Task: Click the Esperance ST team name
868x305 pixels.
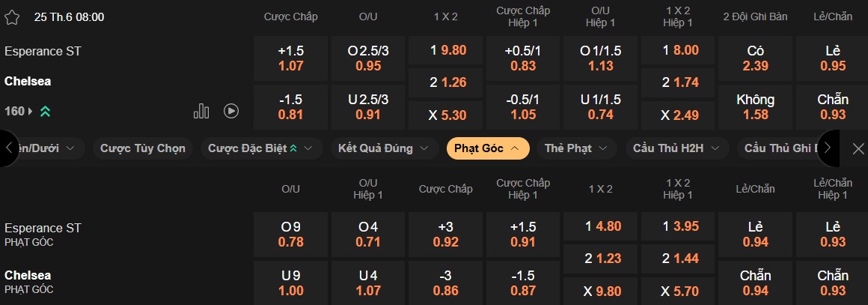Action: pyautogui.click(x=43, y=51)
